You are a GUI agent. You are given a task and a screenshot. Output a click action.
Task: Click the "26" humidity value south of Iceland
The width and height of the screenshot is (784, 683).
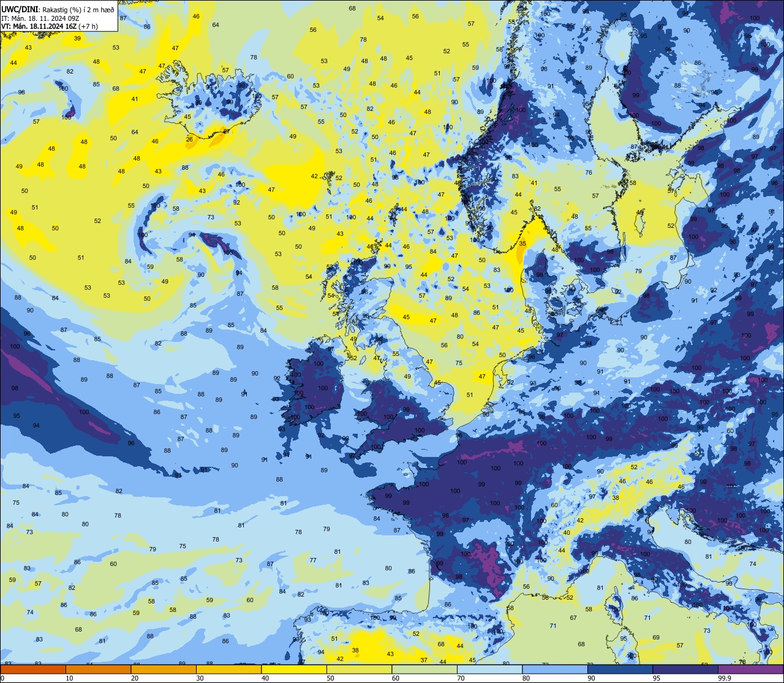189,139
